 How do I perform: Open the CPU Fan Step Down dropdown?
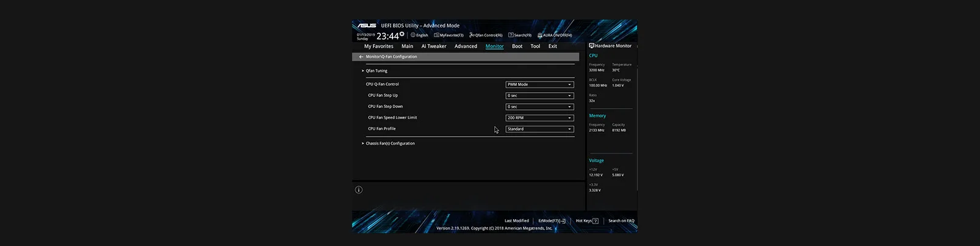click(539, 106)
